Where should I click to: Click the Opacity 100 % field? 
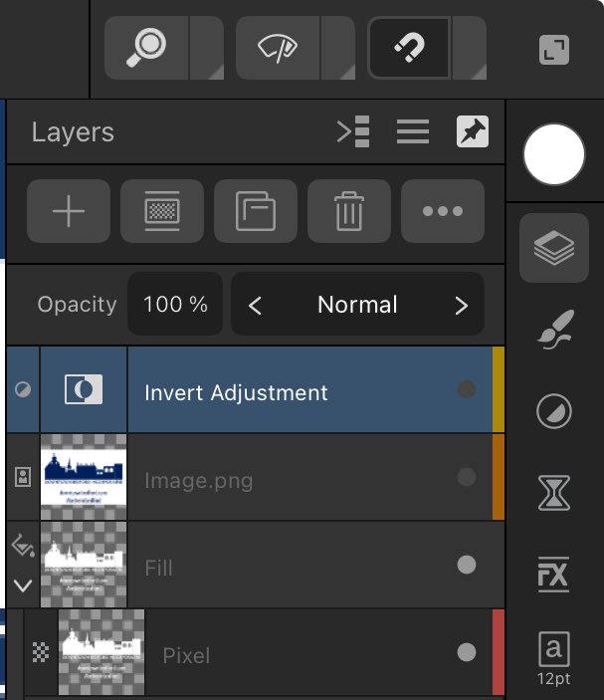pos(175,305)
